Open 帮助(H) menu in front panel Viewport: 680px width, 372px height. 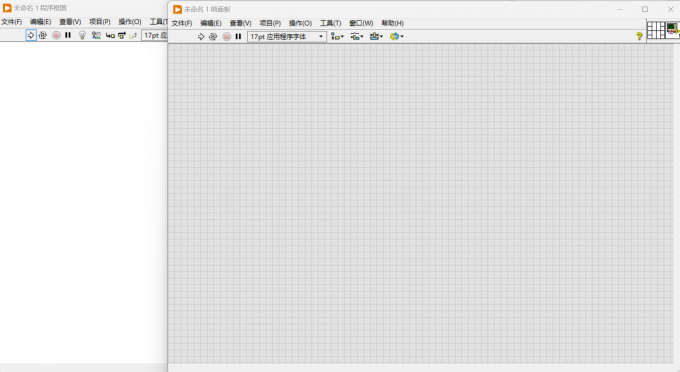pos(392,23)
